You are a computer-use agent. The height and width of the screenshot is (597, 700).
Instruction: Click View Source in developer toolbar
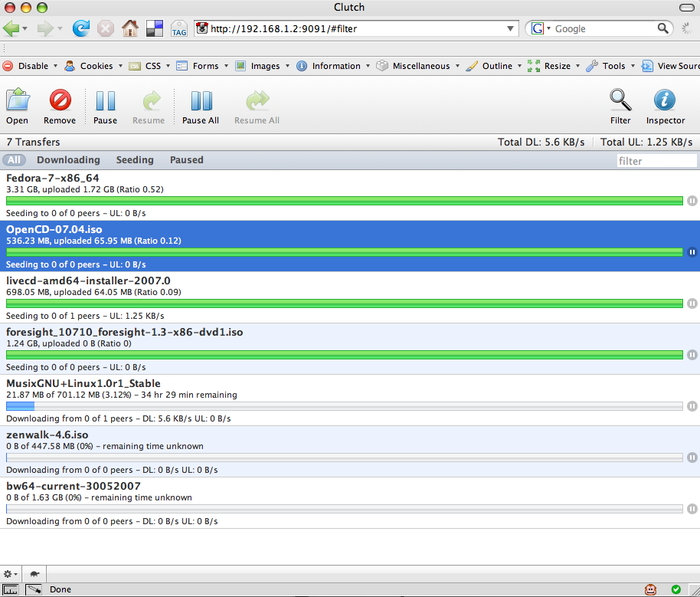click(670, 66)
